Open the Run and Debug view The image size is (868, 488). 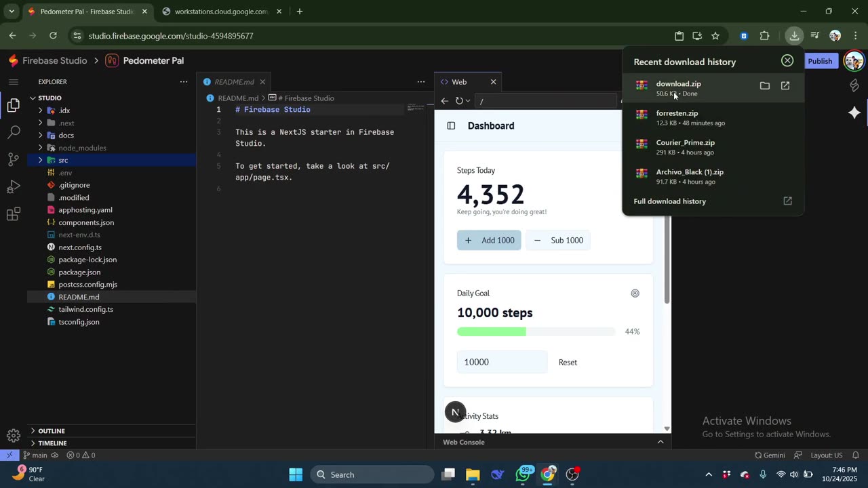(14, 187)
